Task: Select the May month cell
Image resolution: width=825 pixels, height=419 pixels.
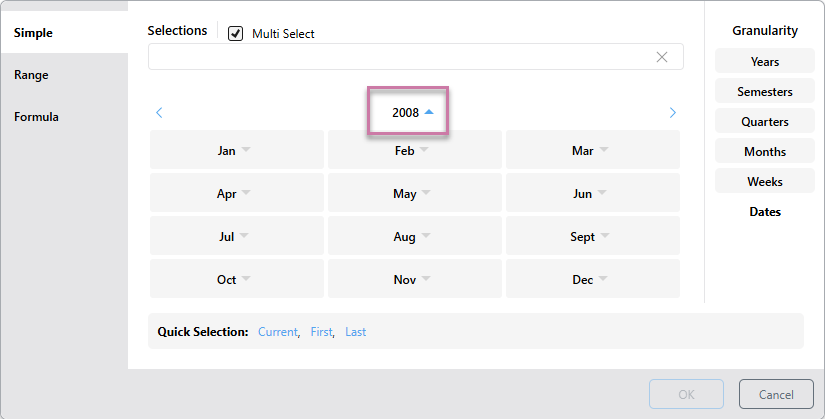Action: coord(405,194)
